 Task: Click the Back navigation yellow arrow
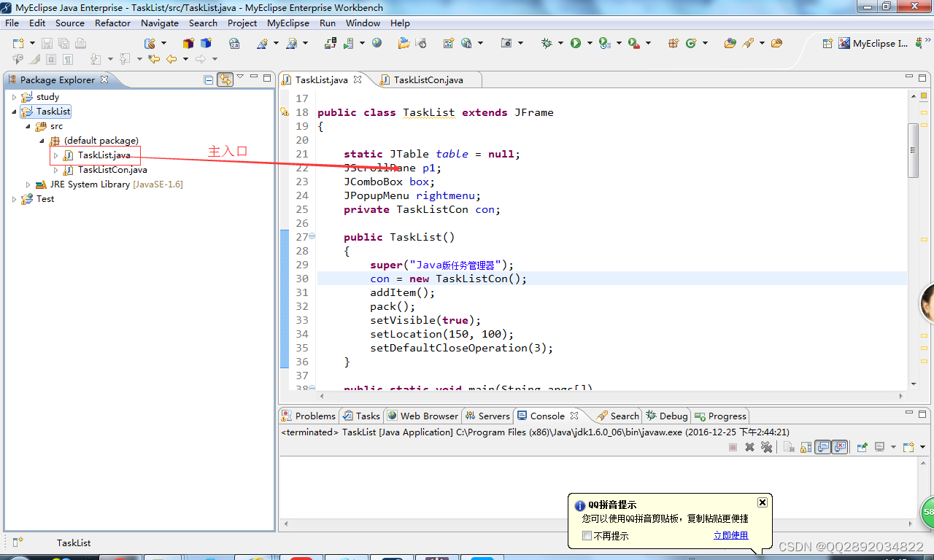(x=171, y=59)
